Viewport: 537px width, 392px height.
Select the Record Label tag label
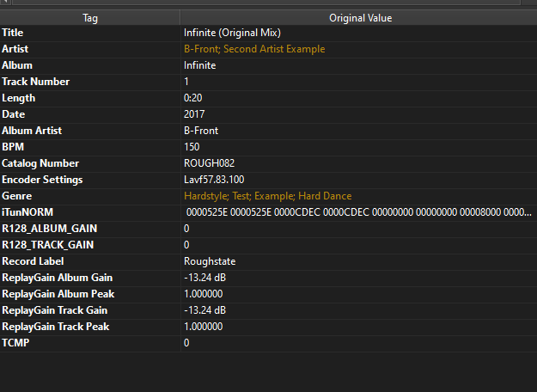point(33,261)
